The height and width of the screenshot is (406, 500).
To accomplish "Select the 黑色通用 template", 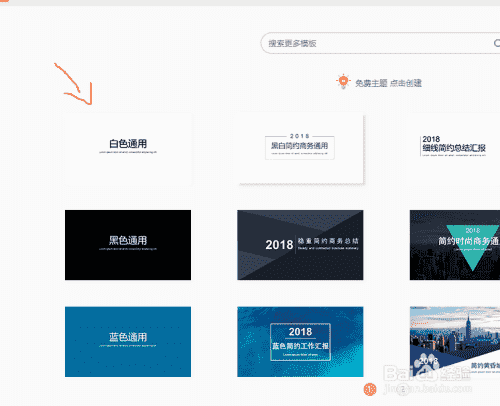I will click(128, 245).
